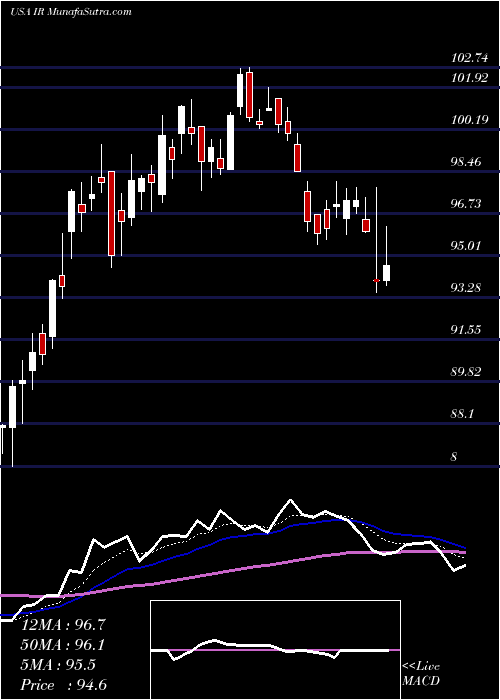Screen dimensions: 500x700
Task: Click the 102.74 price level label
Action: [x=469, y=58]
